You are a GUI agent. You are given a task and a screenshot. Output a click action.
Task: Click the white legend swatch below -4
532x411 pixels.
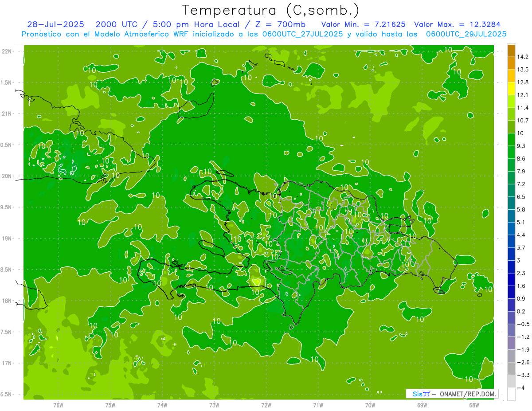click(511, 394)
